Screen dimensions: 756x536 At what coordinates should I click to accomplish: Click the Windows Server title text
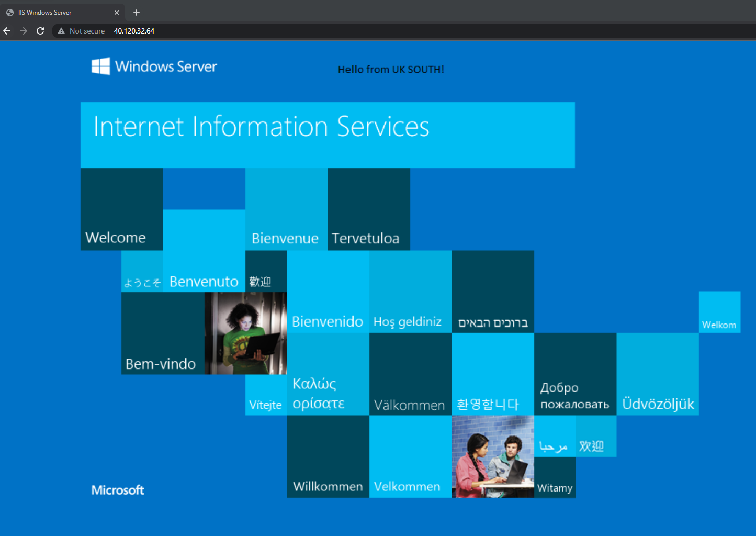point(166,66)
